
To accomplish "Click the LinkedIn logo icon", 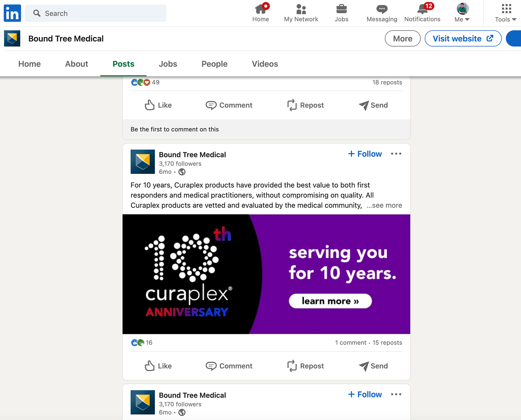I will point(12,13).
